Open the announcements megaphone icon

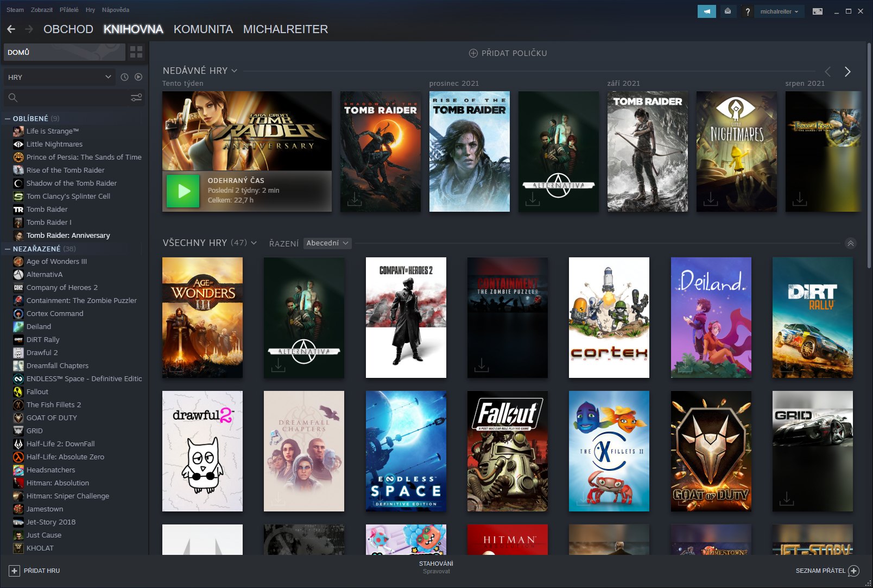coord(707,11)
